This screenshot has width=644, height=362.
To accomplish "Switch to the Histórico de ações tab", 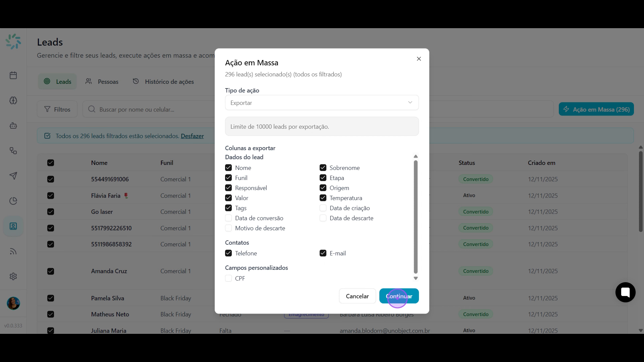I will click(163, 81).
